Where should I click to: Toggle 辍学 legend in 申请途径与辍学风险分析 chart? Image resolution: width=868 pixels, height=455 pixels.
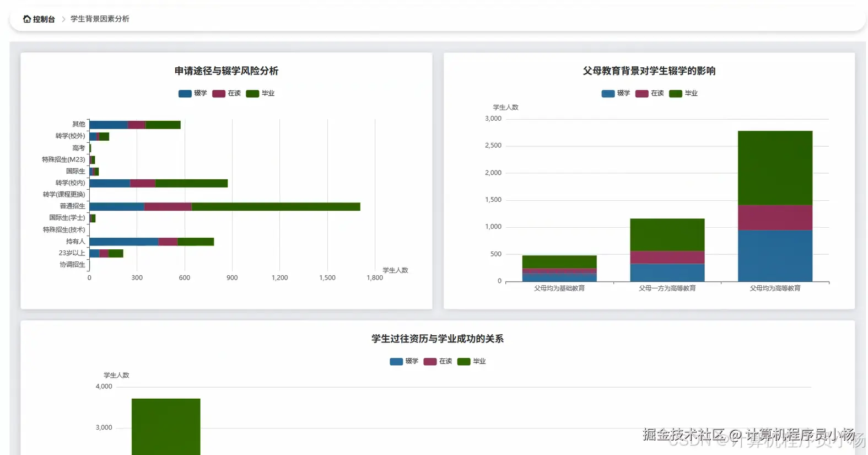click(192, 94)
